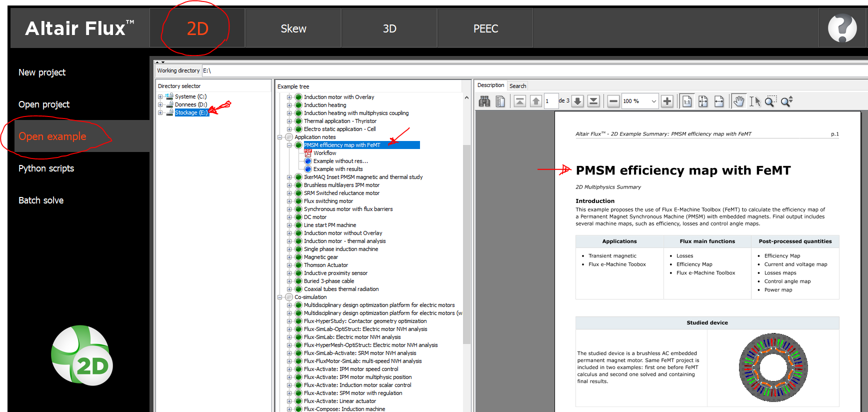Screen dimensions: 868x412
Task: Click the Co-simulation folder icon
Action: pos(289,297)
